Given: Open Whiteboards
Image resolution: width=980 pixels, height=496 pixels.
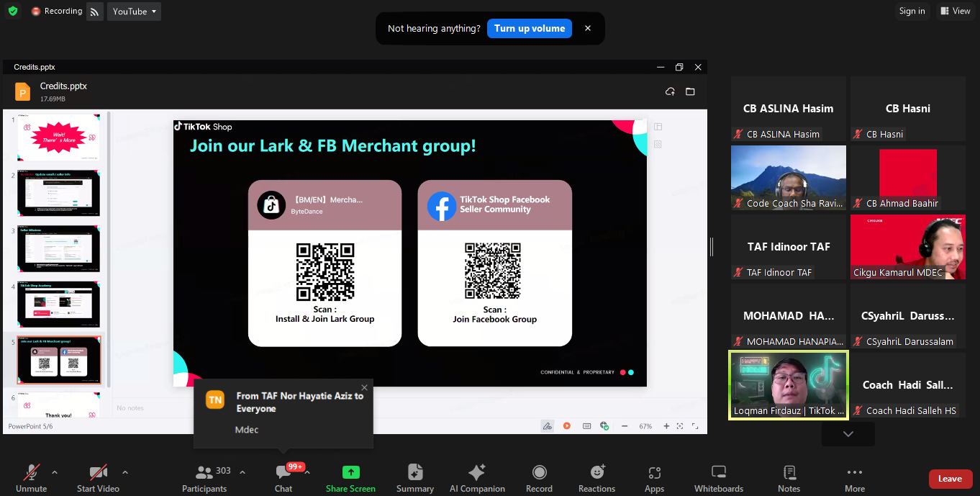Looking at the screenshot, I should [719, 478].
